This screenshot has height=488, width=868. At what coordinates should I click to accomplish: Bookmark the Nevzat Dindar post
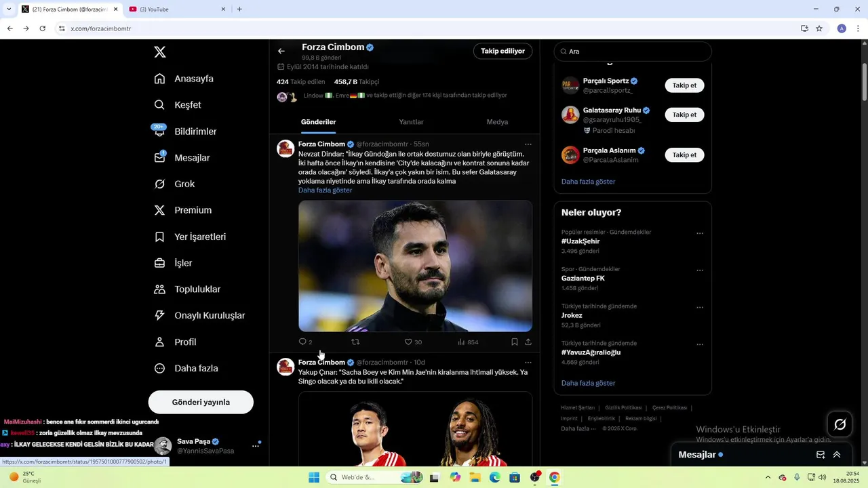[515, 342]
